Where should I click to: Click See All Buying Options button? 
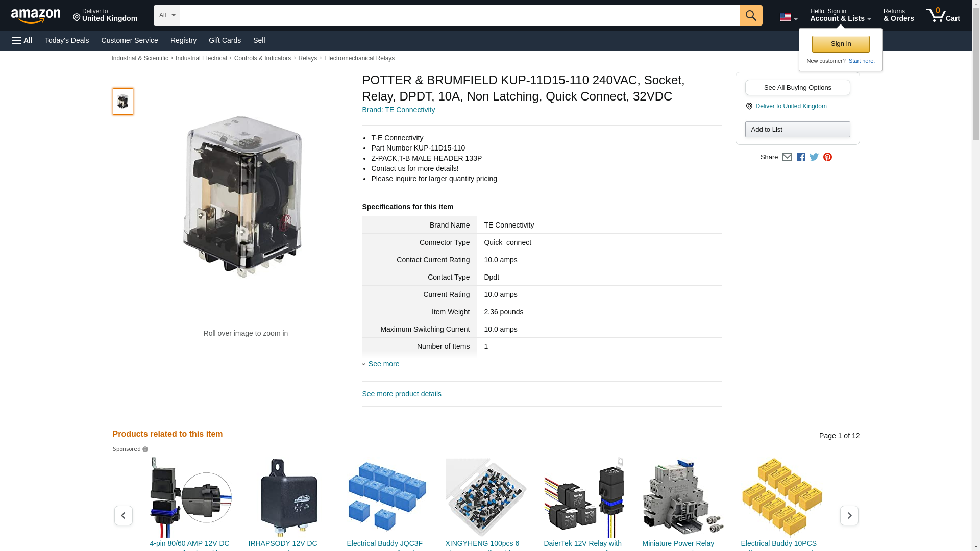pos(797,87)
